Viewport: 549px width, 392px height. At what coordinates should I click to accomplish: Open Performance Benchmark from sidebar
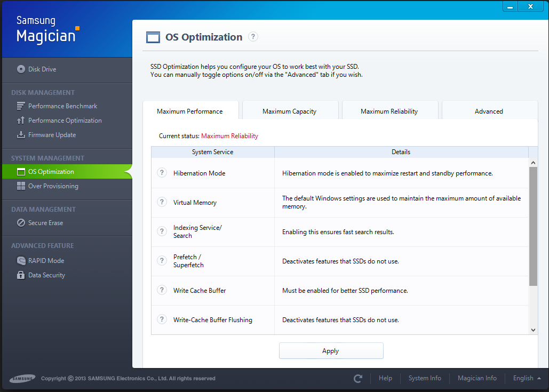pos(62,106)
